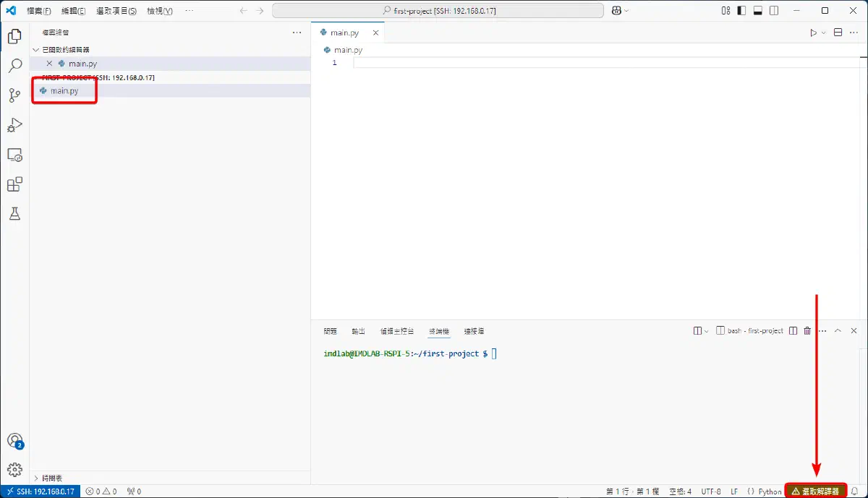Open the Testing flask view
868x498 pixels.
coord(14,214)
